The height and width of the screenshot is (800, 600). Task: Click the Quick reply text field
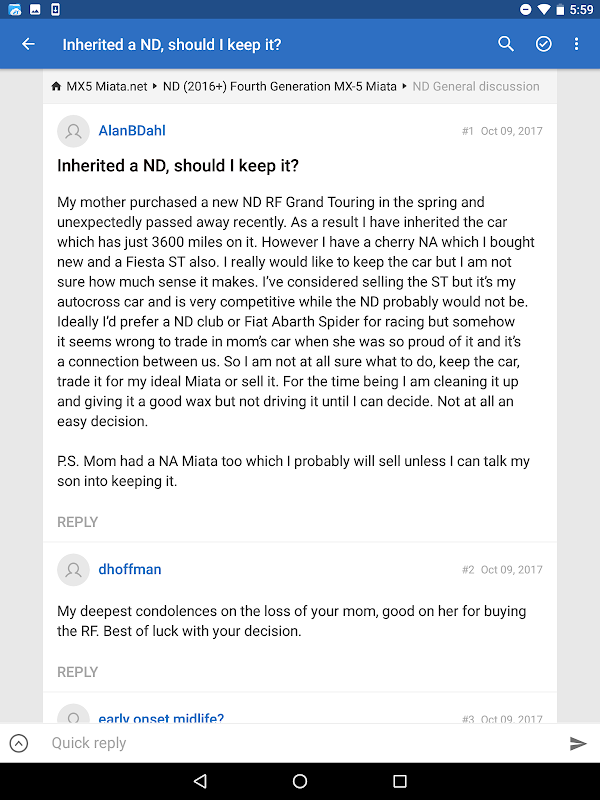click(x=300, y=743)
